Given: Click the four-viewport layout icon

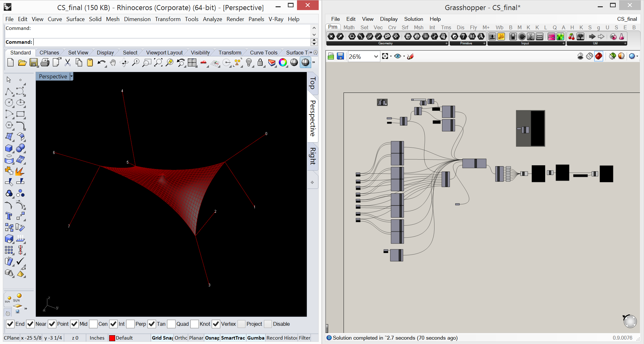Looking at the screenshot, I should tap(192, 63).
